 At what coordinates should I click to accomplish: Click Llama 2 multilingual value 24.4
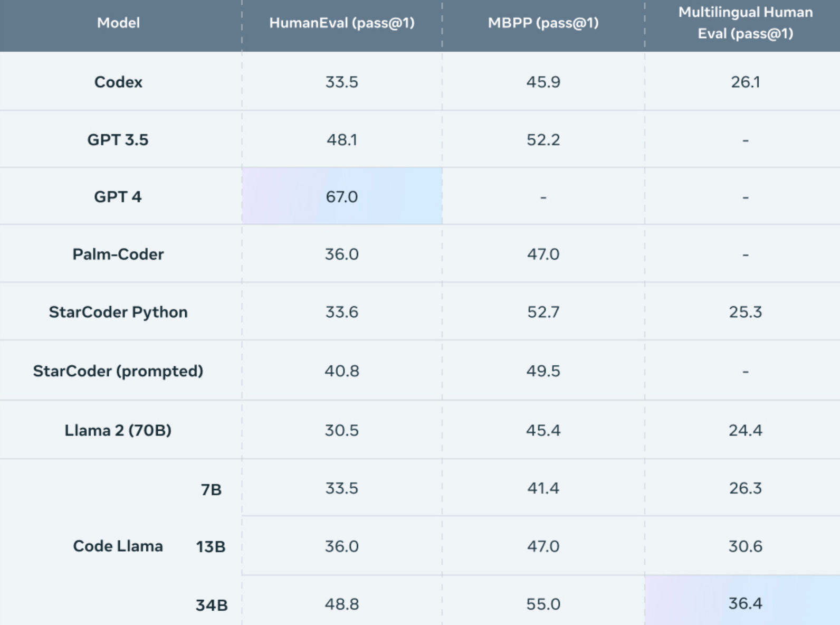coord(746,430)
